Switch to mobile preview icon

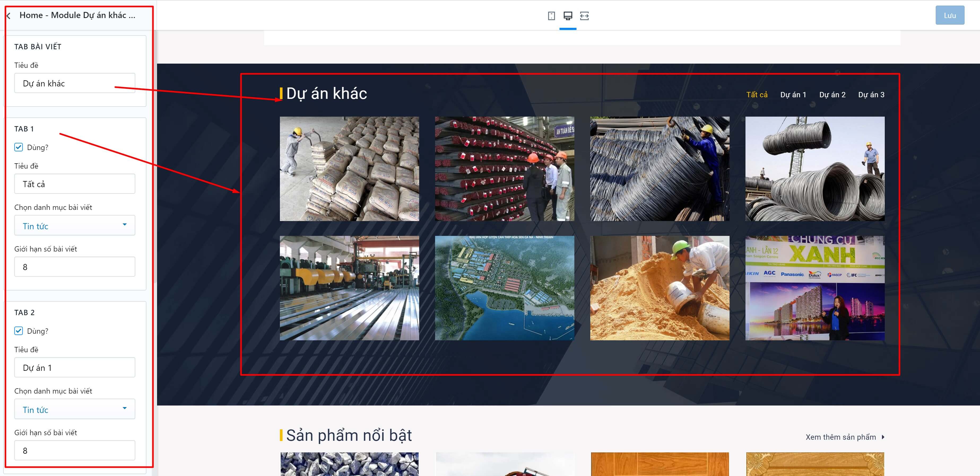coord(551,16)
